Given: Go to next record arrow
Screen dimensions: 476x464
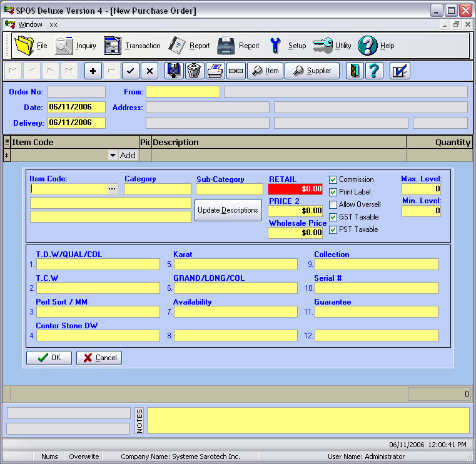Looking at the screenshot, I should (51, 71).
